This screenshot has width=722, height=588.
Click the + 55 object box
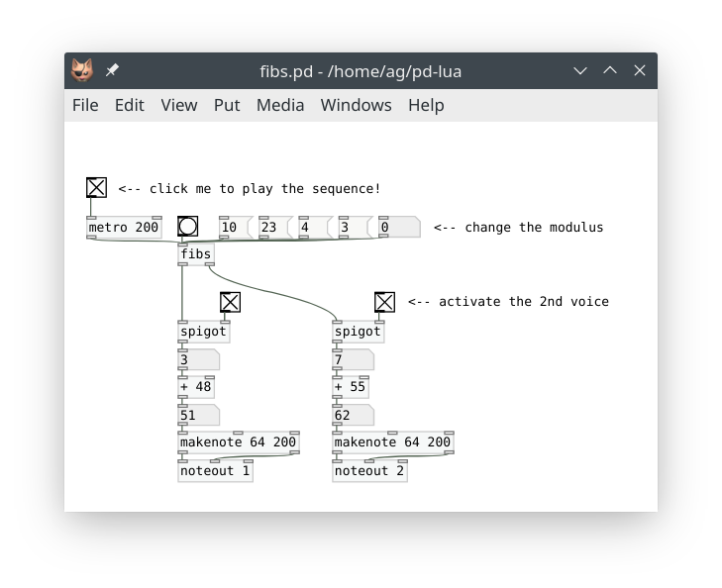(351, 387)
